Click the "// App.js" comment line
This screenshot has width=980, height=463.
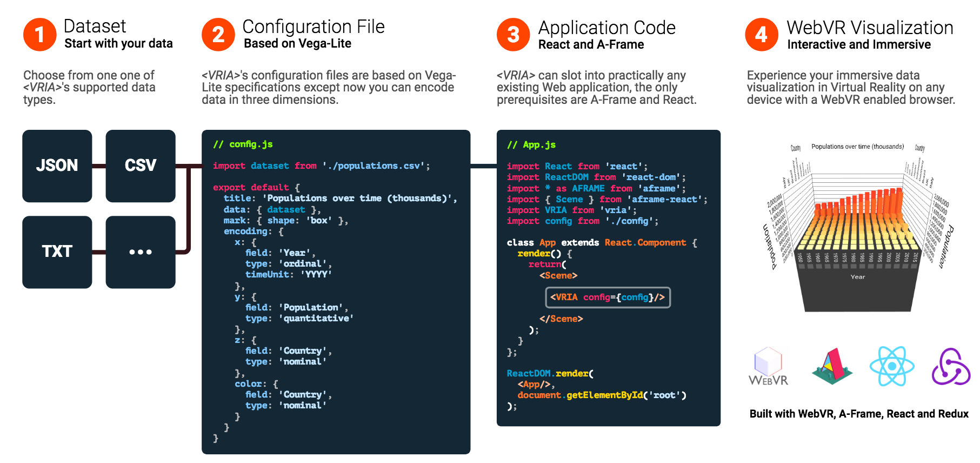(531, 145)
